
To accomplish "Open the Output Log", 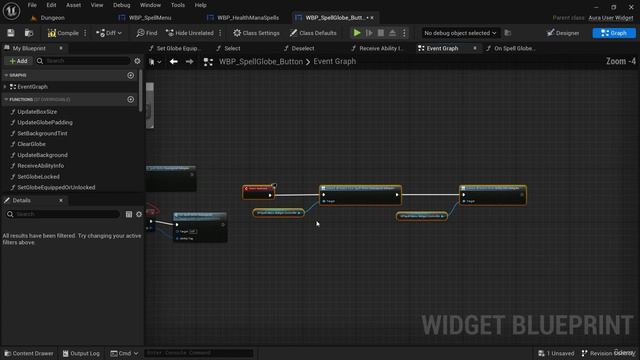I will point(81,353).
